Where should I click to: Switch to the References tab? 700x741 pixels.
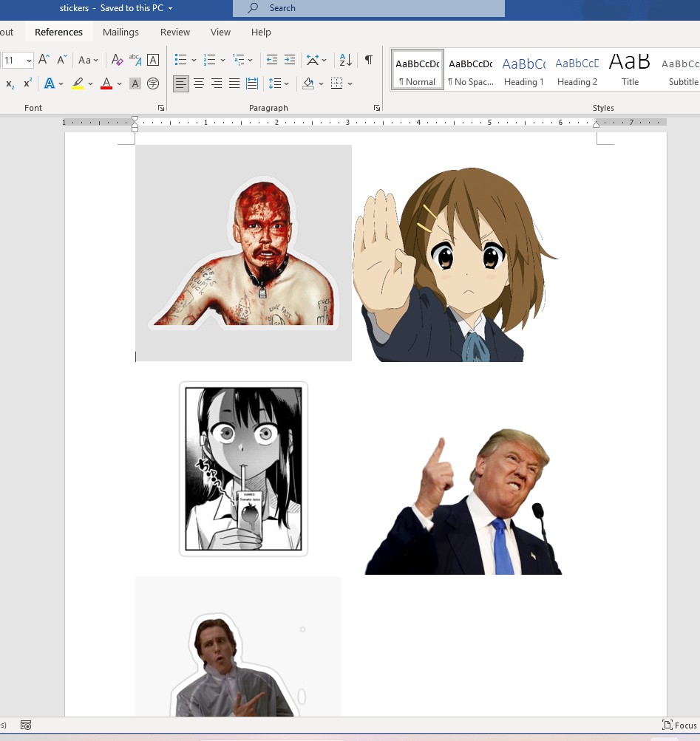pyautogui.click(x=58, y=32)
